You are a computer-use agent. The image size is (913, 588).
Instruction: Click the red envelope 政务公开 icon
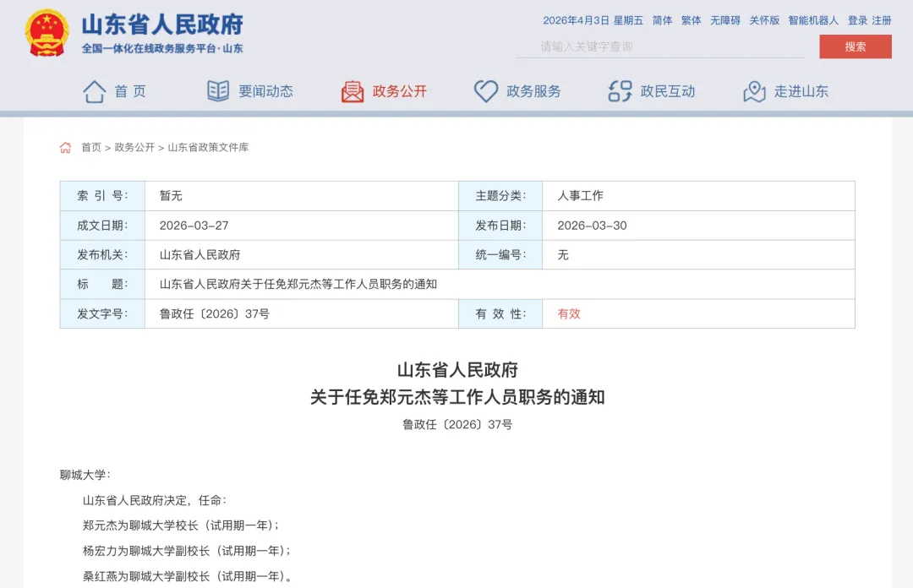click(x=353, y=91)
